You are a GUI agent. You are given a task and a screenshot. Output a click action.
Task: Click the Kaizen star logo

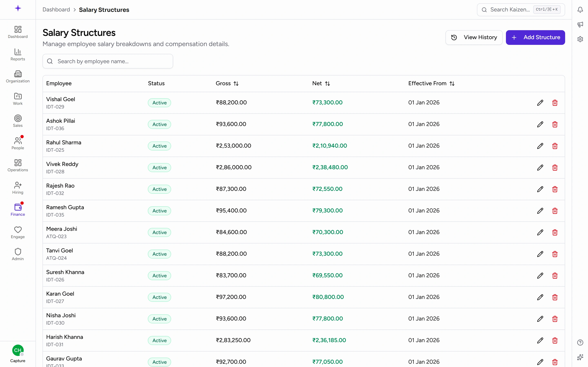pos(18,9)
